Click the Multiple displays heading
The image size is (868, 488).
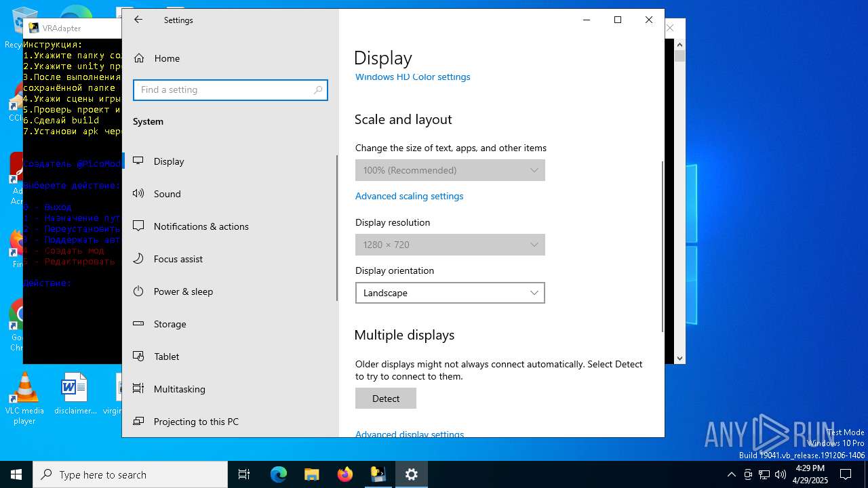click(x=404, y=335)
